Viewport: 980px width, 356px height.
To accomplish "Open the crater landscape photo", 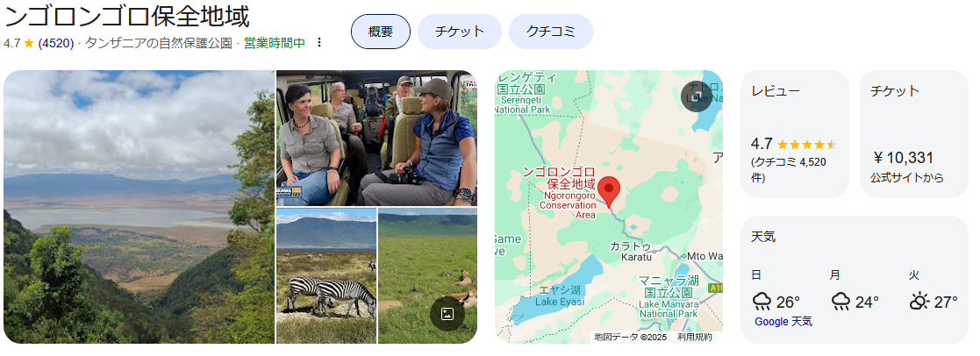I will tap(139, 207).
